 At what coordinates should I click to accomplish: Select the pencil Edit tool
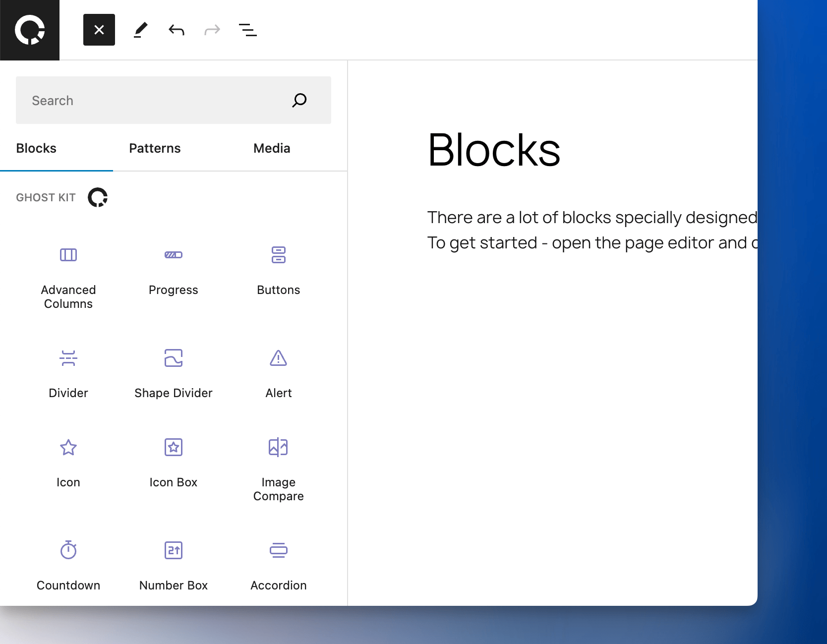(x=141, y=30)
